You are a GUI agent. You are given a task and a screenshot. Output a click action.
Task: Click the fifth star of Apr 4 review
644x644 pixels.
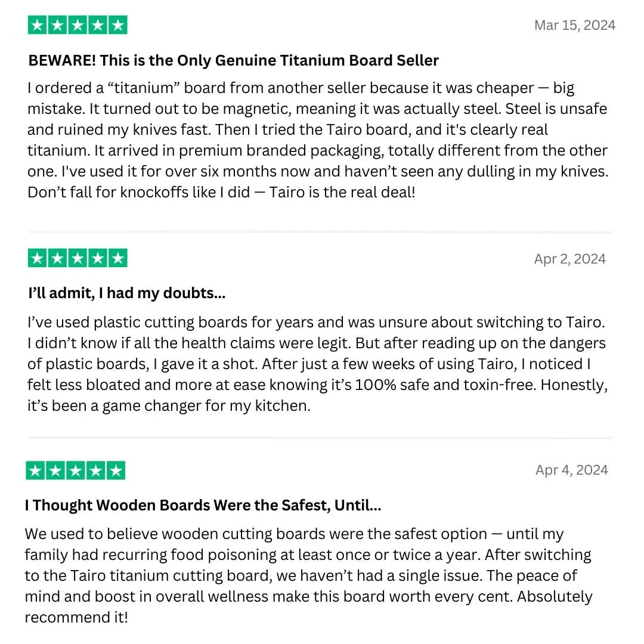pos(116,470)
